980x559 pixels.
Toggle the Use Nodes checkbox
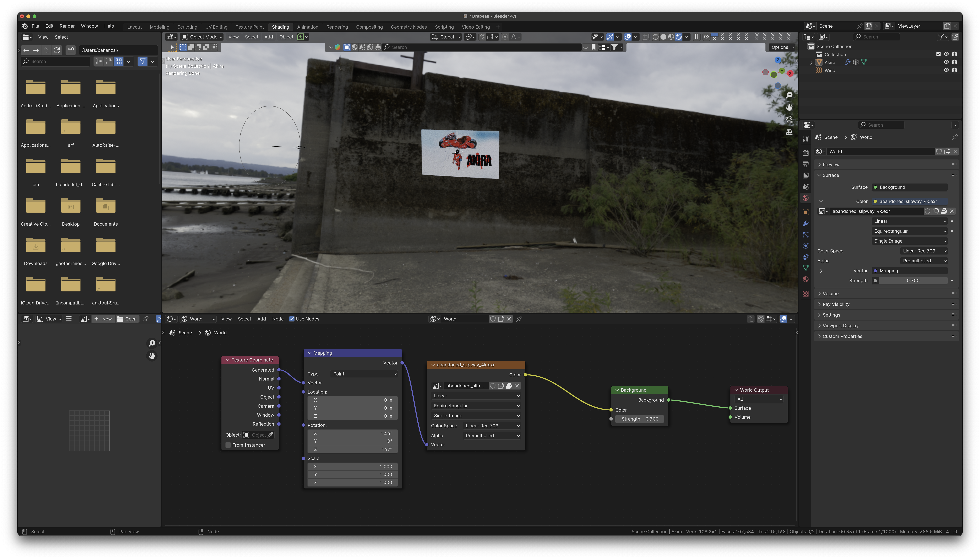(292, 319)
